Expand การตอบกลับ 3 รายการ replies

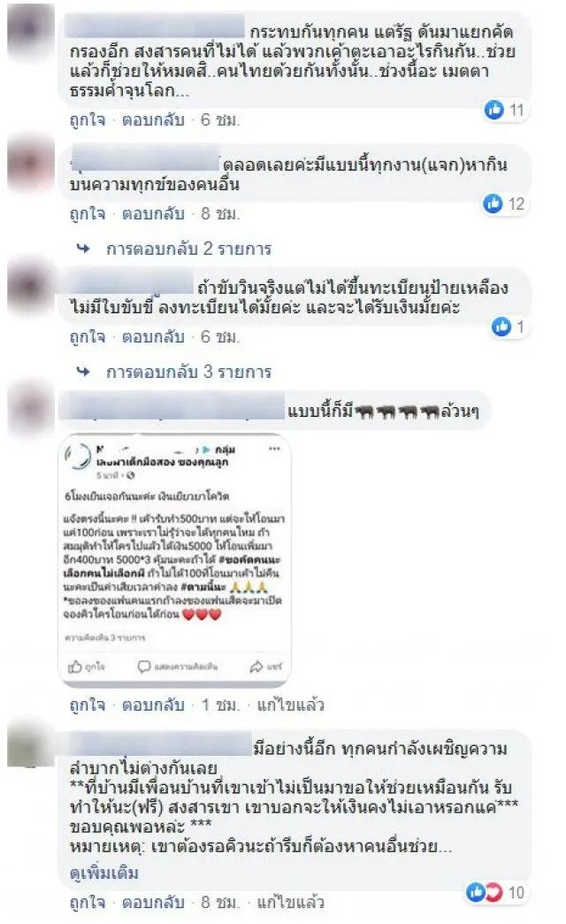(188, 372)
